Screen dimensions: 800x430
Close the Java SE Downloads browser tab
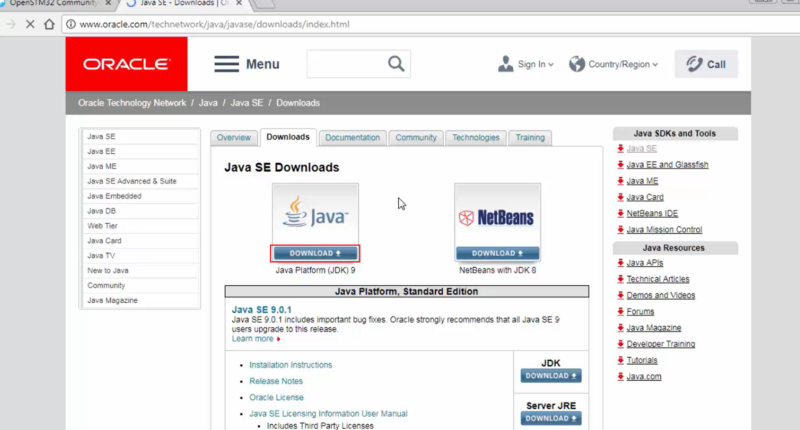[x=239, y=3]
